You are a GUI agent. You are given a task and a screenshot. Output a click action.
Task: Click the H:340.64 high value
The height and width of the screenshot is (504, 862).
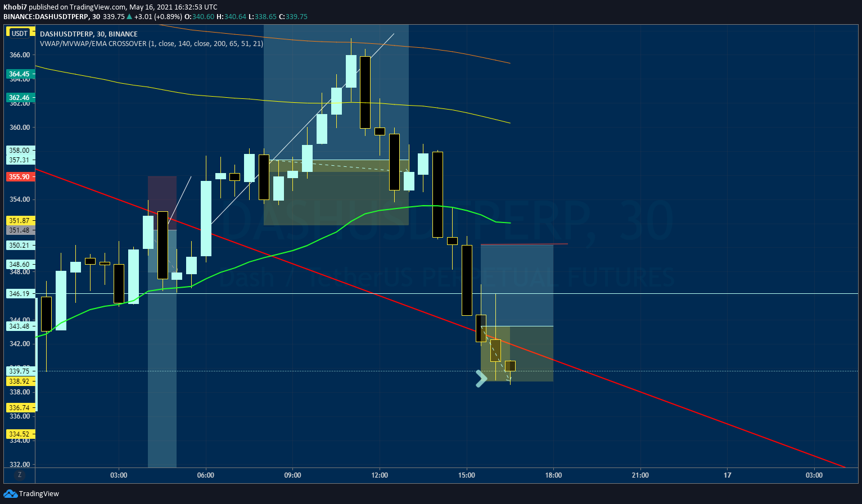(231, 16)
